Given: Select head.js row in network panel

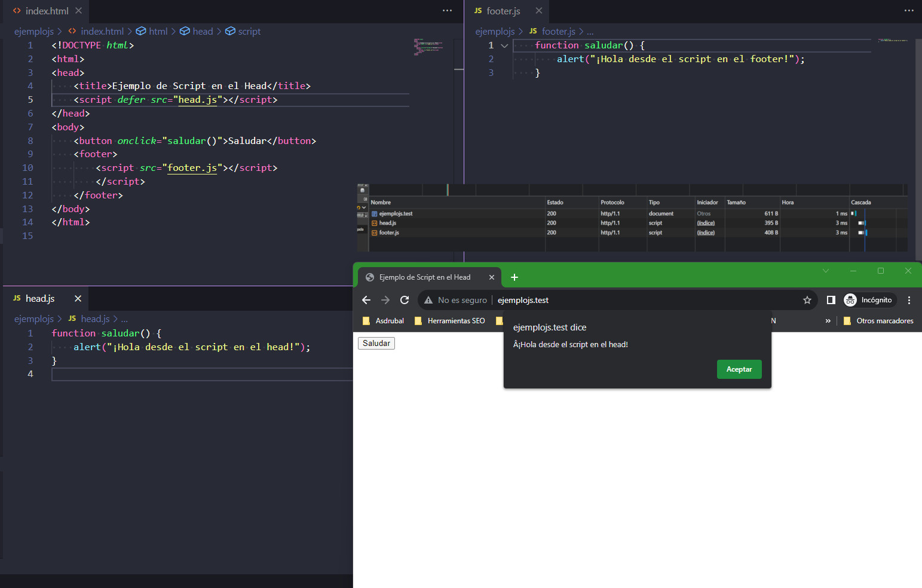Looking at the screenshot, I should pos(388,223).
